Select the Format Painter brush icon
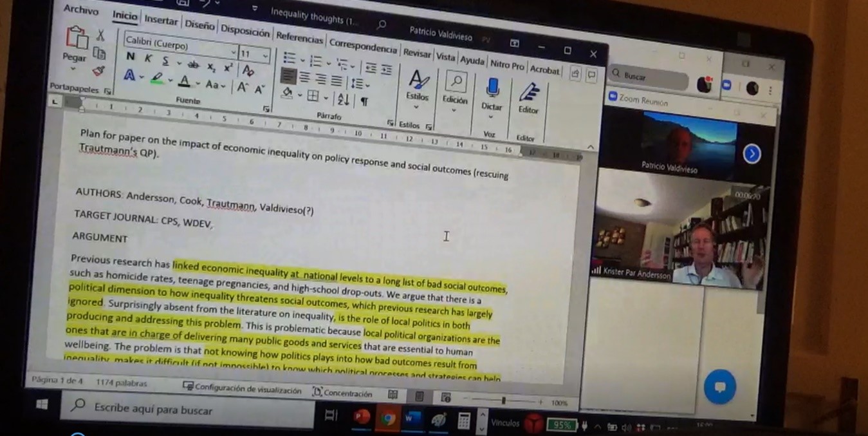The width and height of the screenshot is (868, 436). click(x=98, y=70)
